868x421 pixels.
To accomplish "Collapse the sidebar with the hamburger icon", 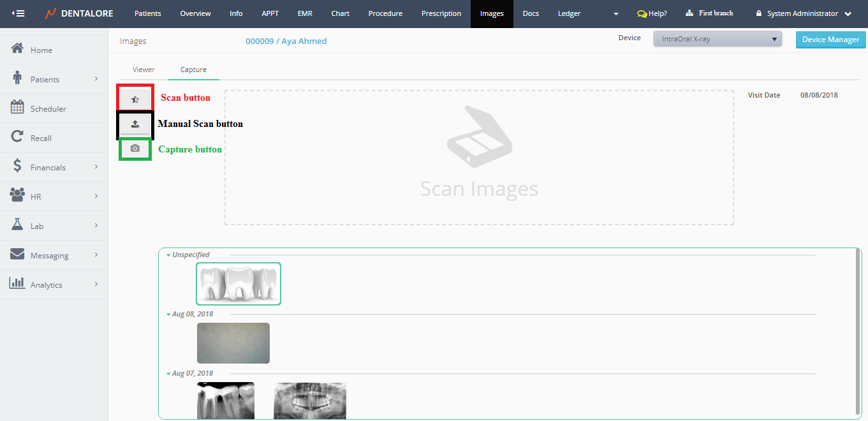I will coord(18,13).
